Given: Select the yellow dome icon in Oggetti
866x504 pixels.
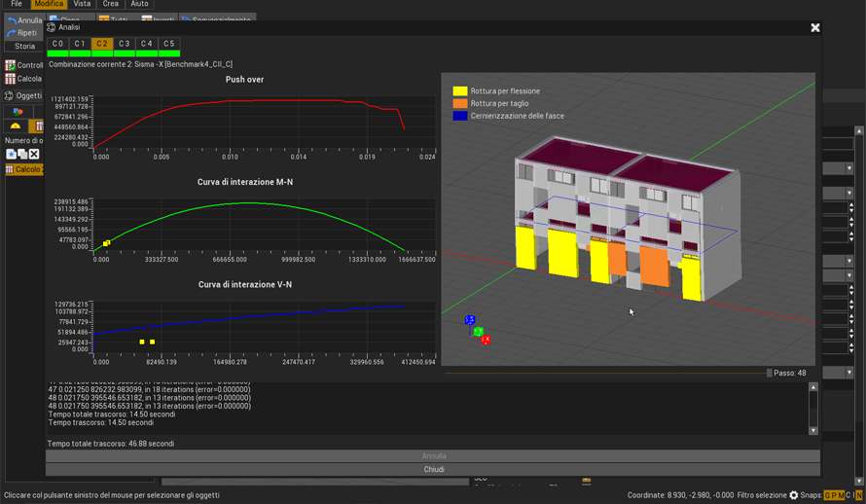Looking at the screenshot, I should click(16, 126).
